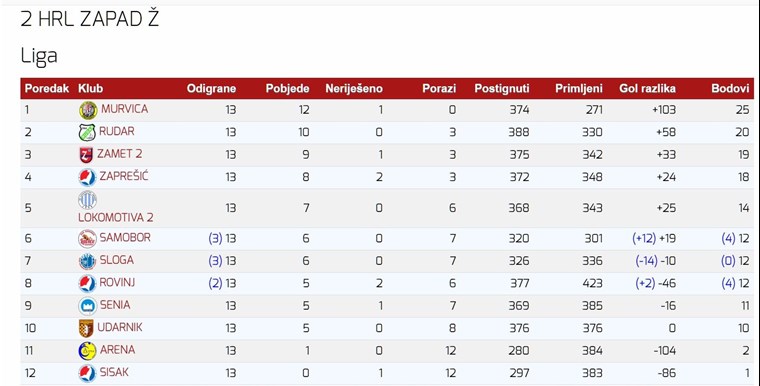Click the Poredak column header
760x386 pixels.
pos(47,88)
